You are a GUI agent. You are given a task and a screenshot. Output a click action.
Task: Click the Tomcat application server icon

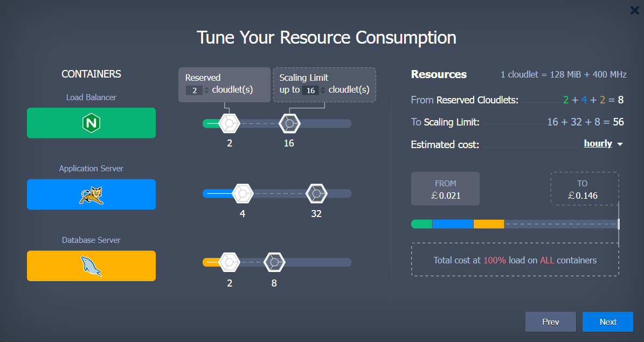pos(91,195)
